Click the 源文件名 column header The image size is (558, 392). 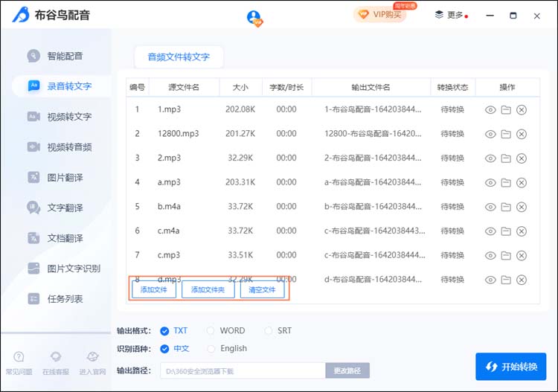click(184, 87)
